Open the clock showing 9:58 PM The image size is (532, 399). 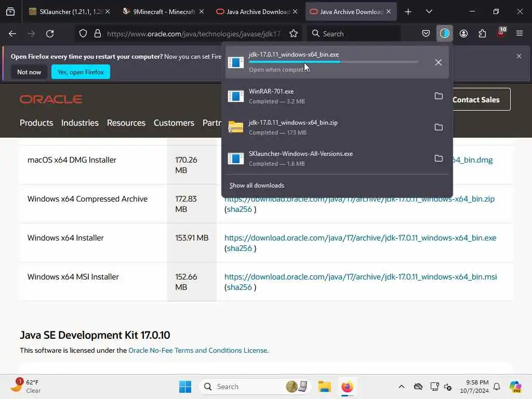click(x=474, y=387)
